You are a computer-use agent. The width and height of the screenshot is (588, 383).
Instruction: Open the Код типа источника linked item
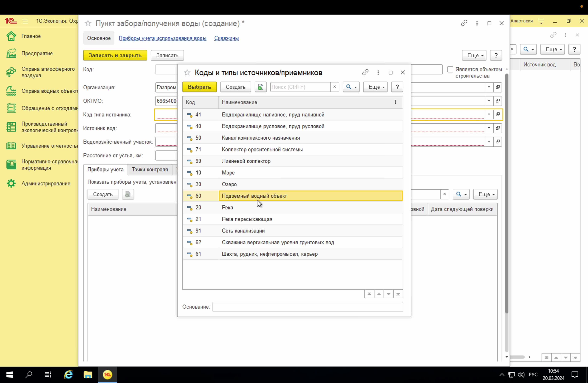point(497,114)
